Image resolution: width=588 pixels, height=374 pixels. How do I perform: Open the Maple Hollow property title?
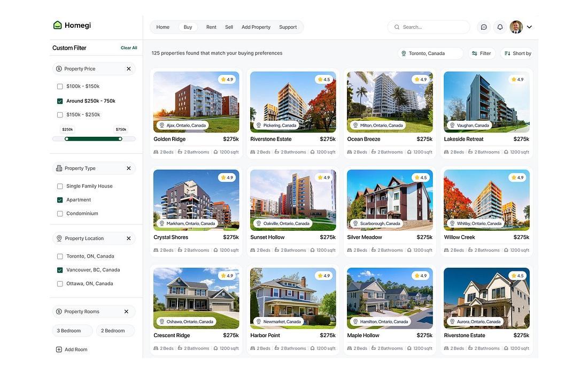point(363,336)
